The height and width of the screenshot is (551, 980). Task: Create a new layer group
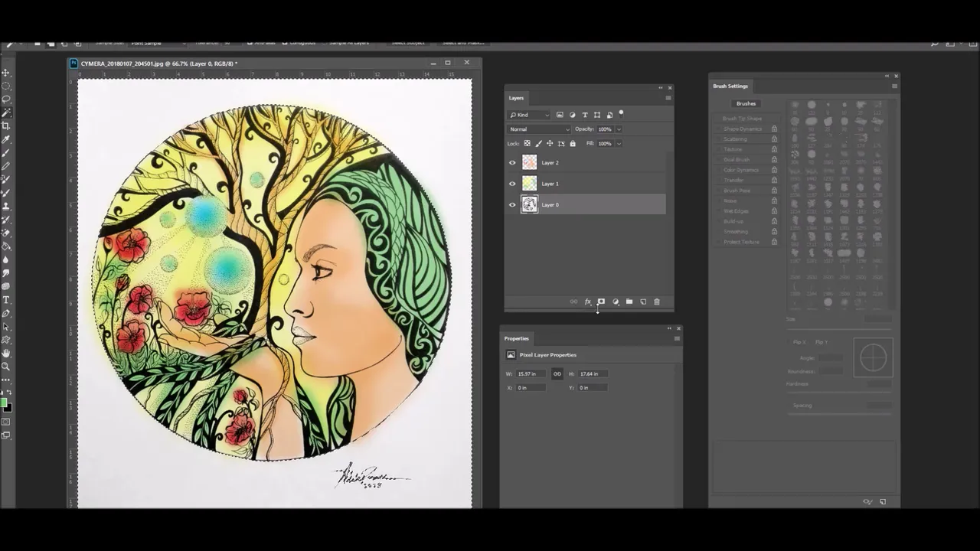pos(629,302)
